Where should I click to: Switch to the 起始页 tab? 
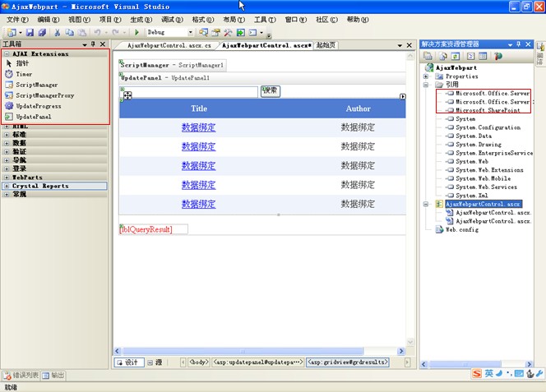tap(326, 45)
